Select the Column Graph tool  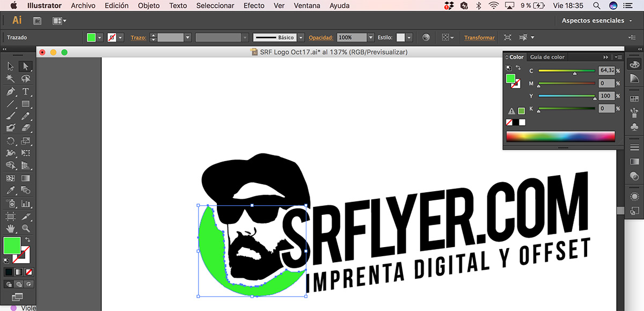click(25, 204)
